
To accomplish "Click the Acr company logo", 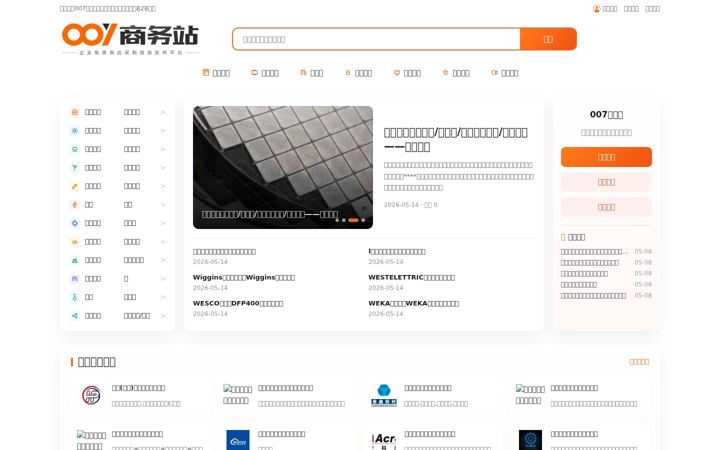I will [x=384, y=440].
